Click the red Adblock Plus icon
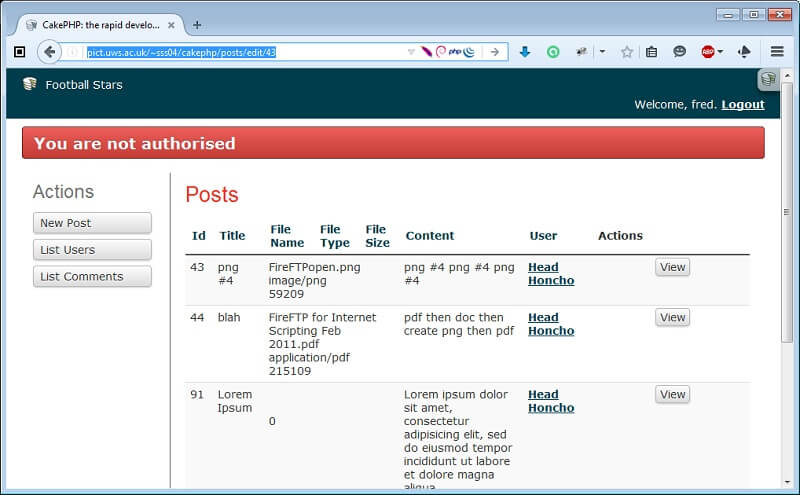The height and width of the screenshot is (495, 800). coord(708,52)
